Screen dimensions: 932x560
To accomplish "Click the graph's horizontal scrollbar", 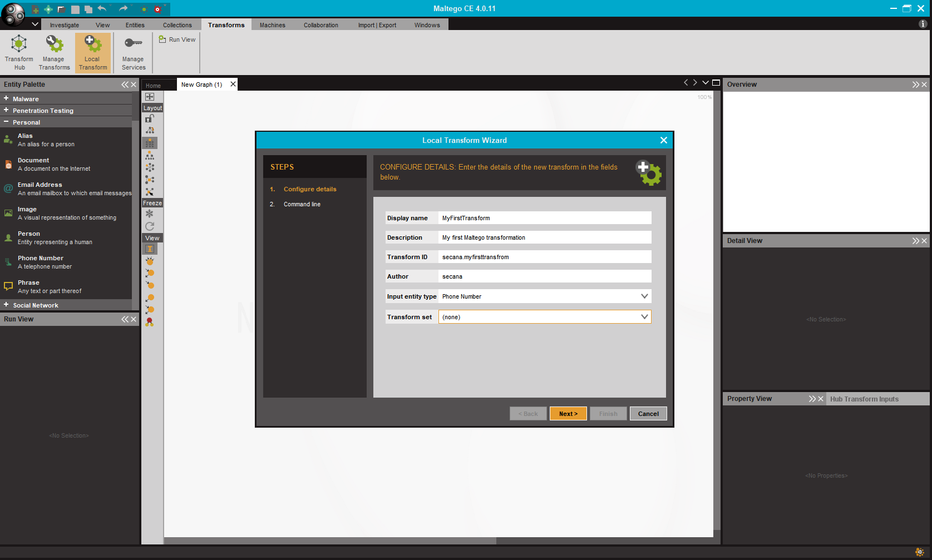I will tap(330, 541).
